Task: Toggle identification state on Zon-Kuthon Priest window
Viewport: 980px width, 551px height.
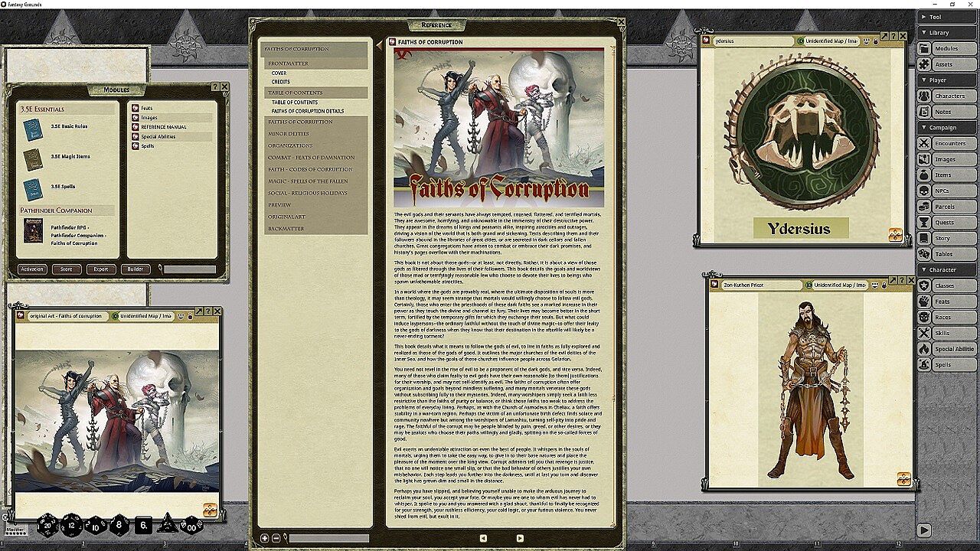Action: [x=809, y=285]
